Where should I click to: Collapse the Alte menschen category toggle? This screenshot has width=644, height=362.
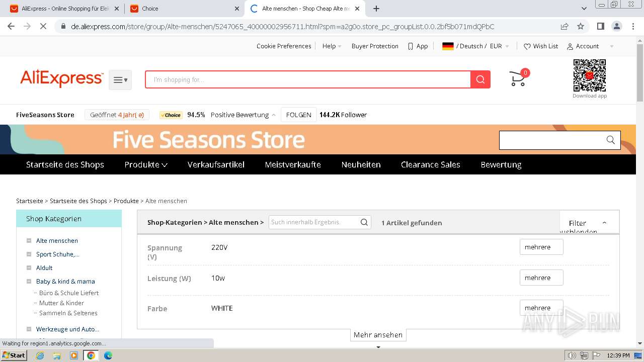(29, 241)
